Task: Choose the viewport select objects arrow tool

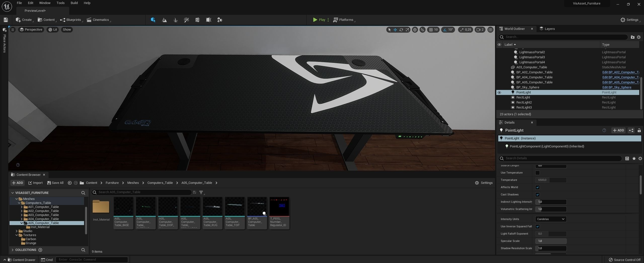Action: 390,30
